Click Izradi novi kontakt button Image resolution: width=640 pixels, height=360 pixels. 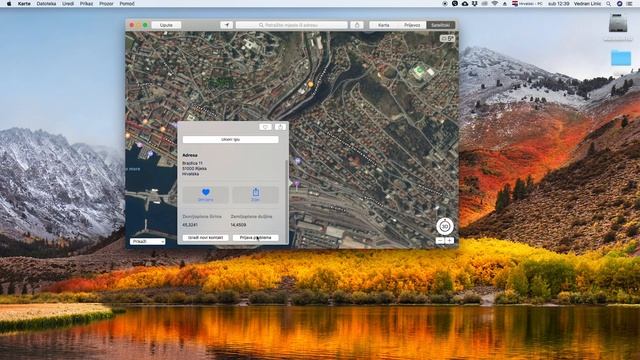tap(205, 238)
